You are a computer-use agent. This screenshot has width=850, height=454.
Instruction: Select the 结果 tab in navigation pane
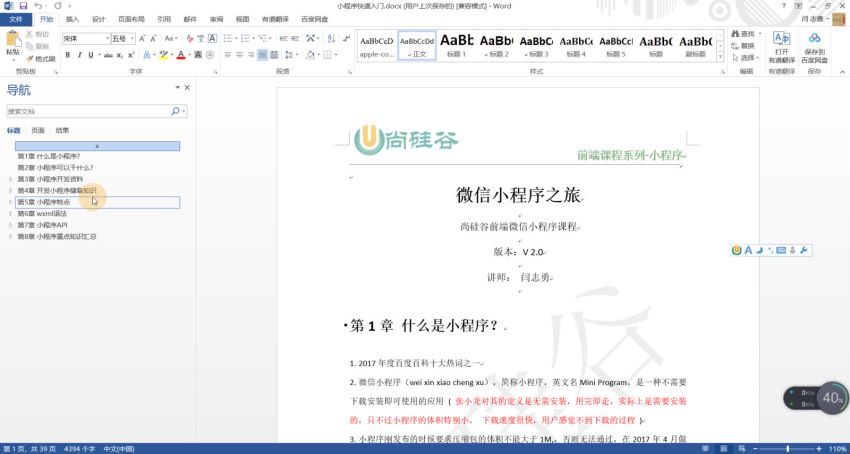[x=62, y=131]
